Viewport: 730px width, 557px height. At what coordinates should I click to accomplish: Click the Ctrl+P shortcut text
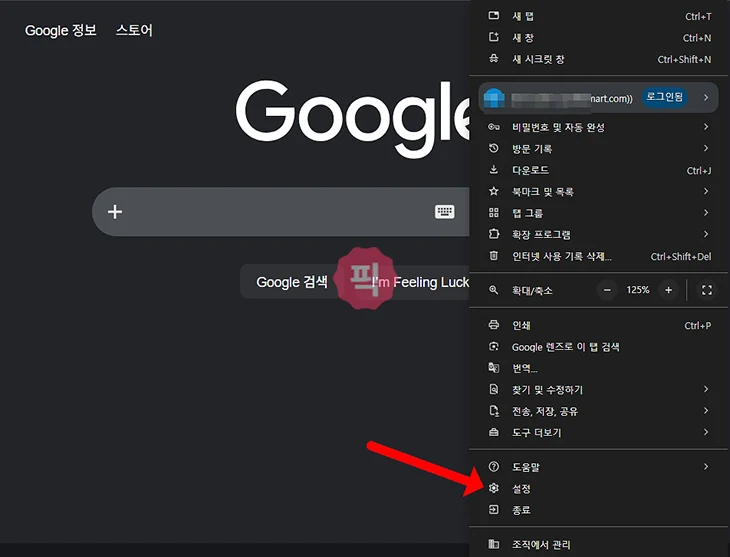click(x=697, y=325)
